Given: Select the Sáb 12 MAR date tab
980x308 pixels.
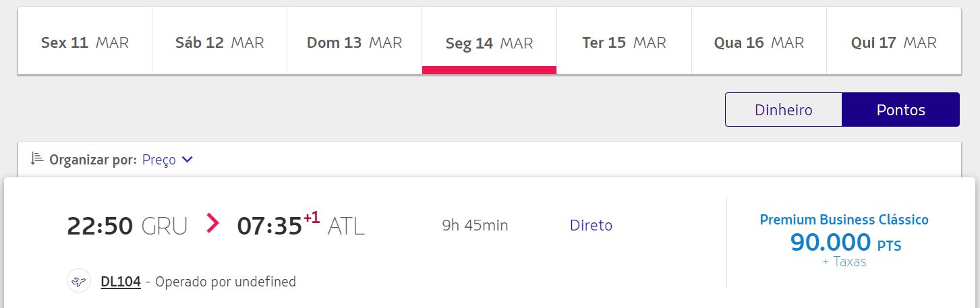Looking at the screenshot, I should [x=220, y=41].
